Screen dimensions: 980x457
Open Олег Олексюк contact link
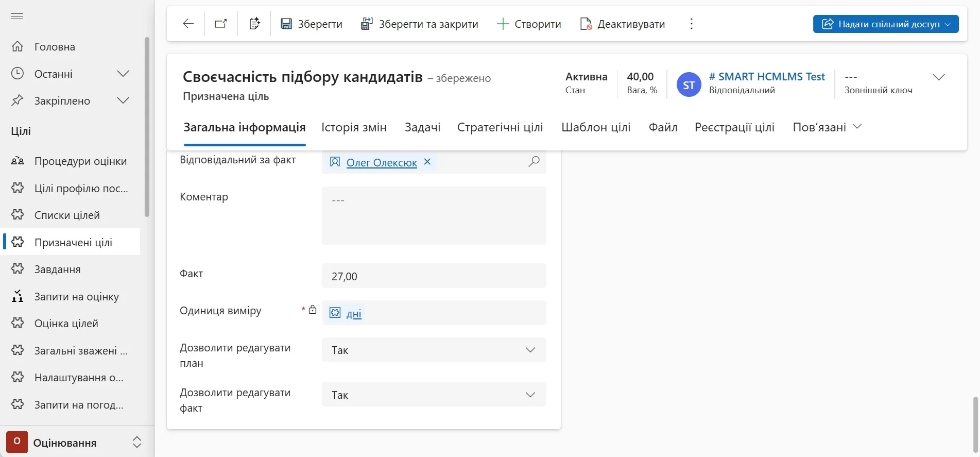click(x=382, y=163)
